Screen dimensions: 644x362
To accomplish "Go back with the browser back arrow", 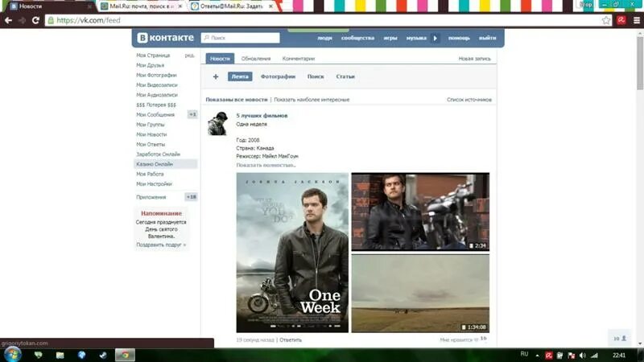I will [x=8, y=20].
